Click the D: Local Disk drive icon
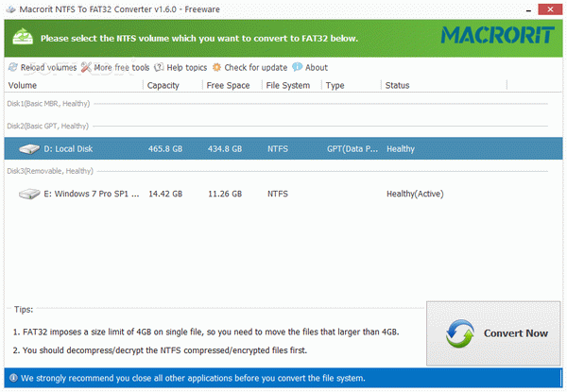This screenshot has width=567, height=392. tap(29, 149)
